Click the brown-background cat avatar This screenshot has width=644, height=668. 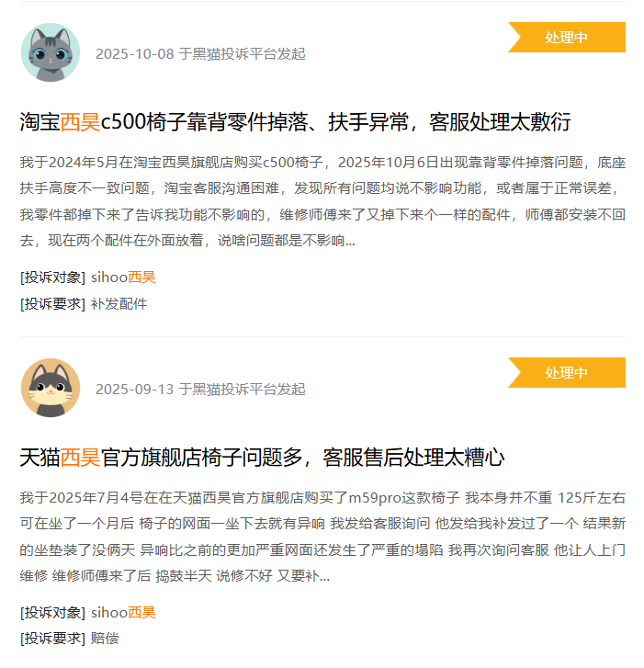(x=51, y=388)
